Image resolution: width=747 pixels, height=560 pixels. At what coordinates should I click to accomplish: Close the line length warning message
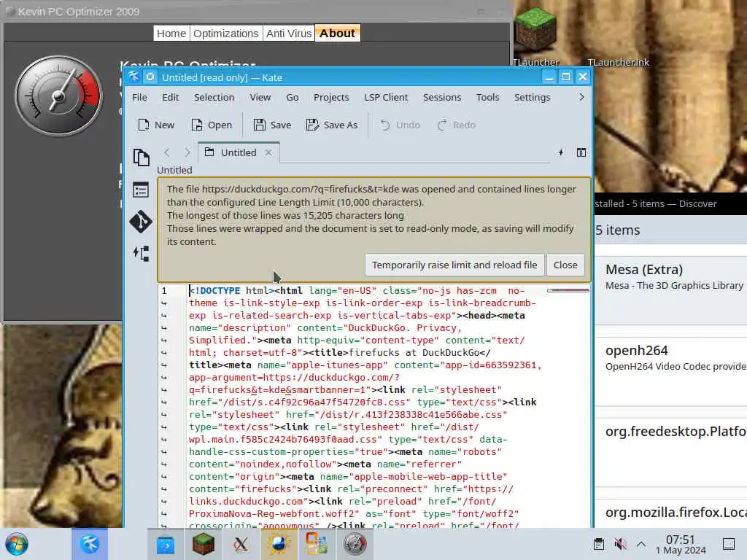[x=565, y=265]
